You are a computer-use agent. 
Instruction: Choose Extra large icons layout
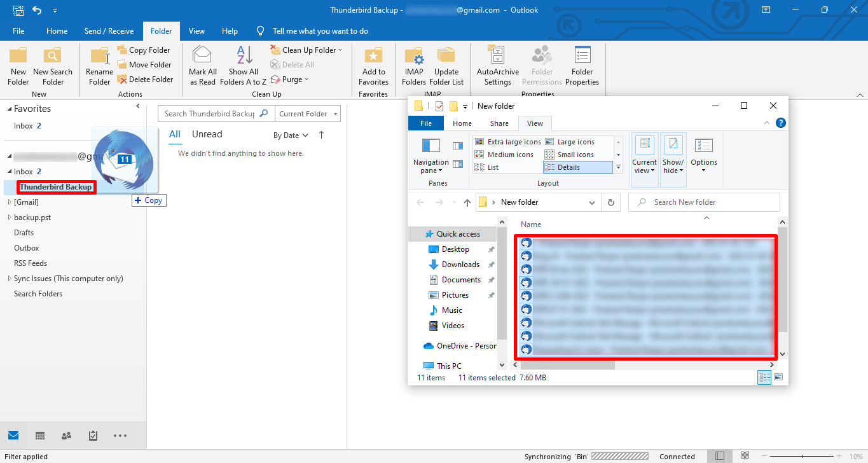coord(507,142)
